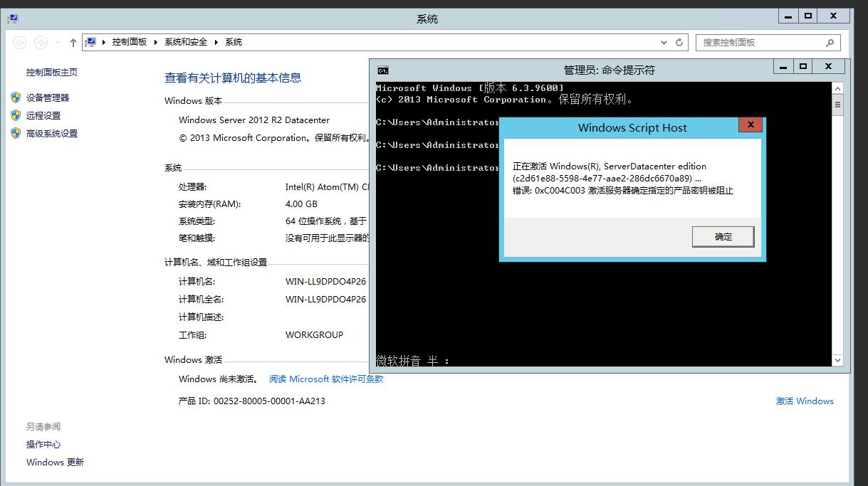The image size is (868, 486).
Task: Click command prompt scrollbar up arrow
Action: [x=837, y=88]
